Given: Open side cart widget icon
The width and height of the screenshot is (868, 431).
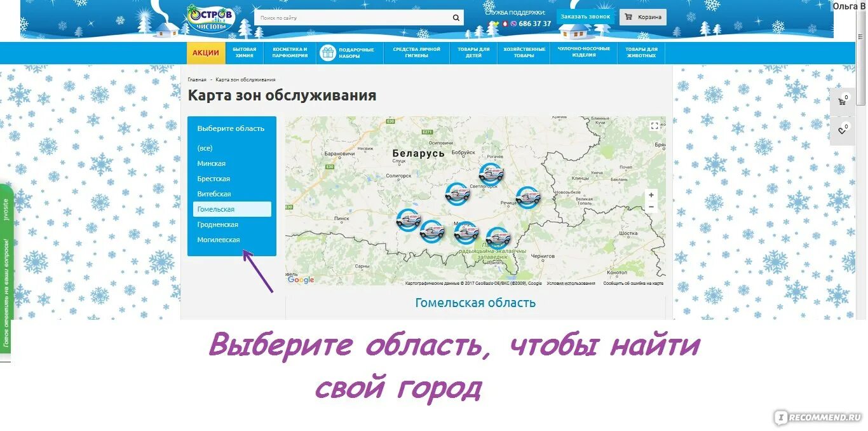Looking at the screenshot, I should click(843, 101).
